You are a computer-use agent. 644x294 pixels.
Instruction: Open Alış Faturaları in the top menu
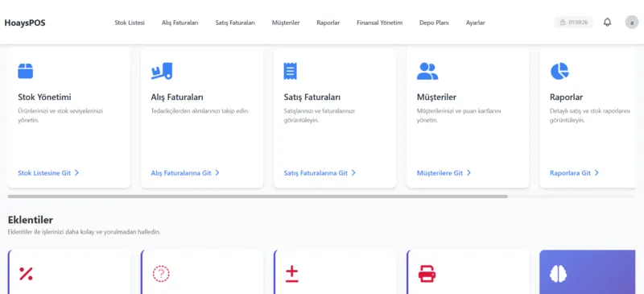180,23
